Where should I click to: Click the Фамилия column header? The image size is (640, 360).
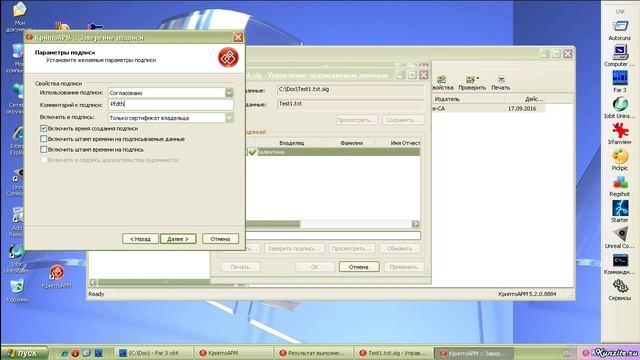(351, 143)
